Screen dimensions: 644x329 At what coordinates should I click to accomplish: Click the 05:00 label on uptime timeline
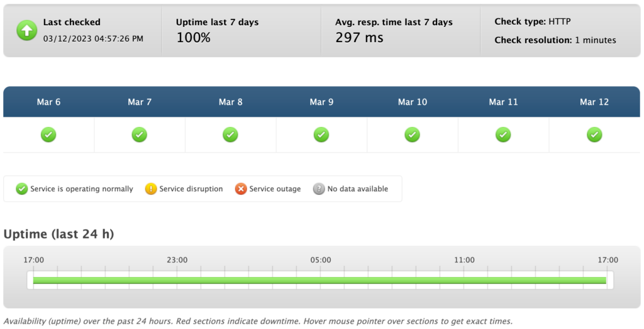(x=321, y=260)
